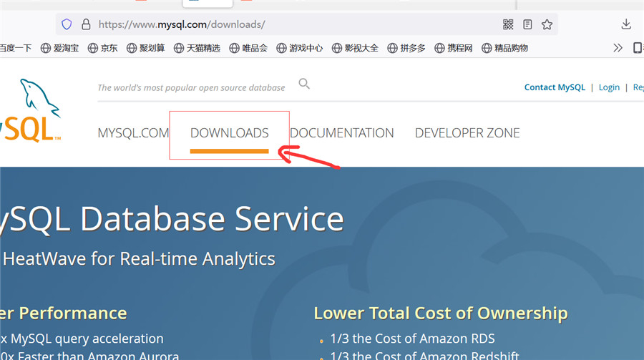Open the 爱淘宝 bookmark
This screenshot has height=360, width=644.
59,48
